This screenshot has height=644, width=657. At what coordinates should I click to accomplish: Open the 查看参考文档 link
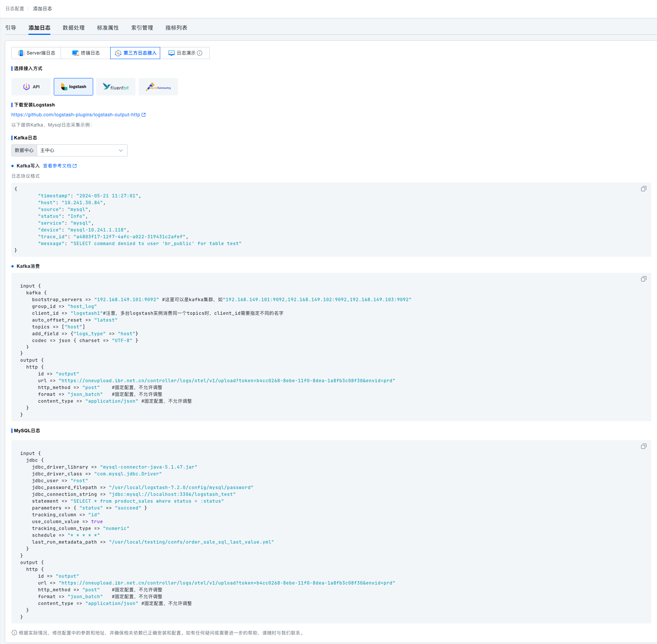(59, 166)
